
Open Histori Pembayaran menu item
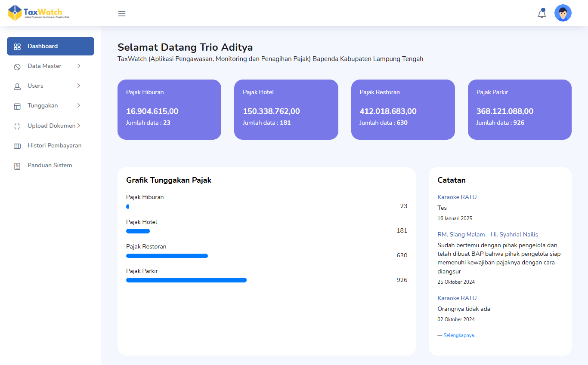pos(54,145)
